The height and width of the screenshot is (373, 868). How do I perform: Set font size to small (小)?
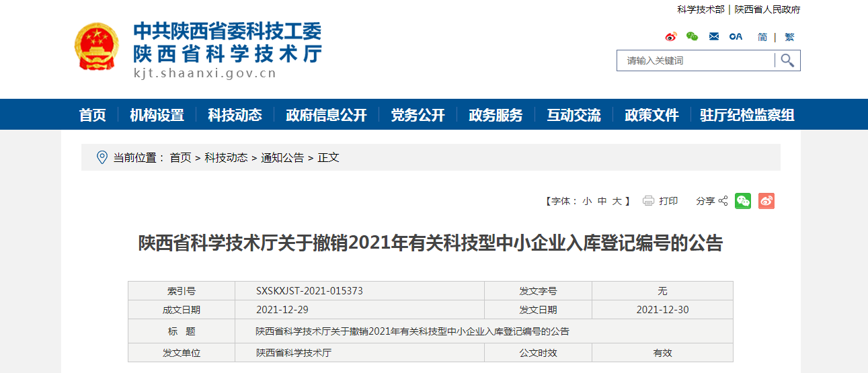coord(587,201)
